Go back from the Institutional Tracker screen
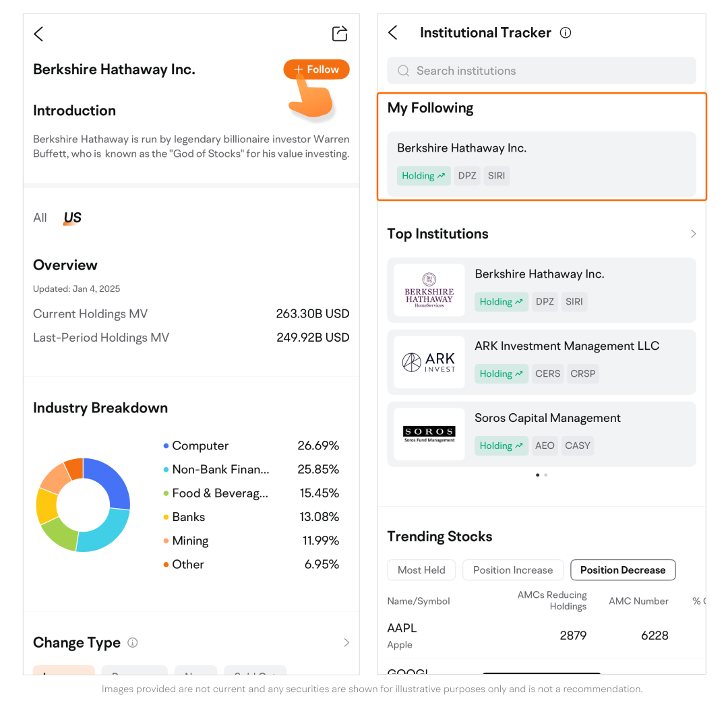 [393, 32]
